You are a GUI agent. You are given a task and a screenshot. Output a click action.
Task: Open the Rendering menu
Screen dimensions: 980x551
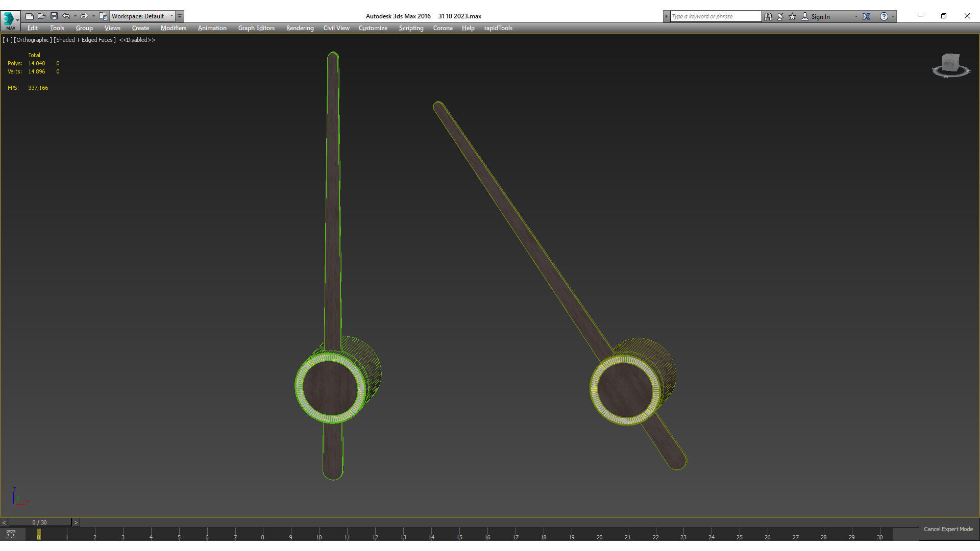click(x=300, y=28)
